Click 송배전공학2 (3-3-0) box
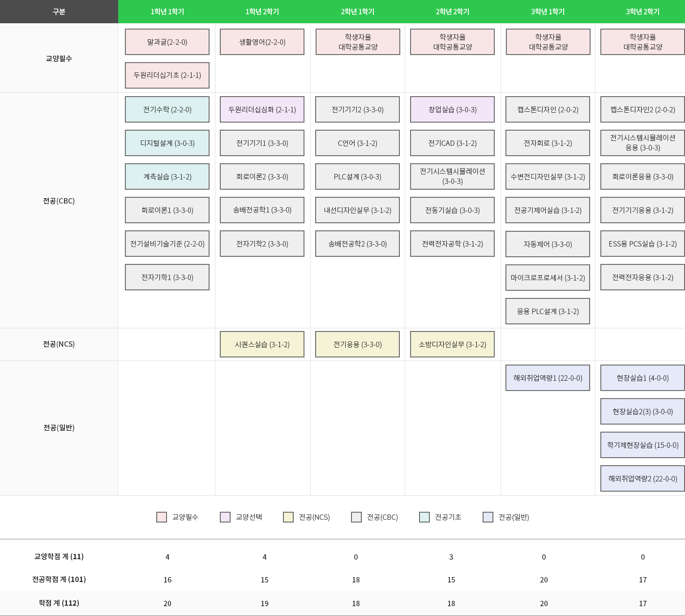The width and height of the screenshot is (685, 616). point(357,244)
